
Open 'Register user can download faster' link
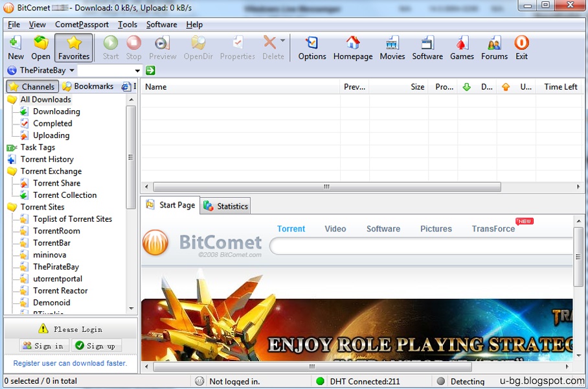tap(70, 363)
